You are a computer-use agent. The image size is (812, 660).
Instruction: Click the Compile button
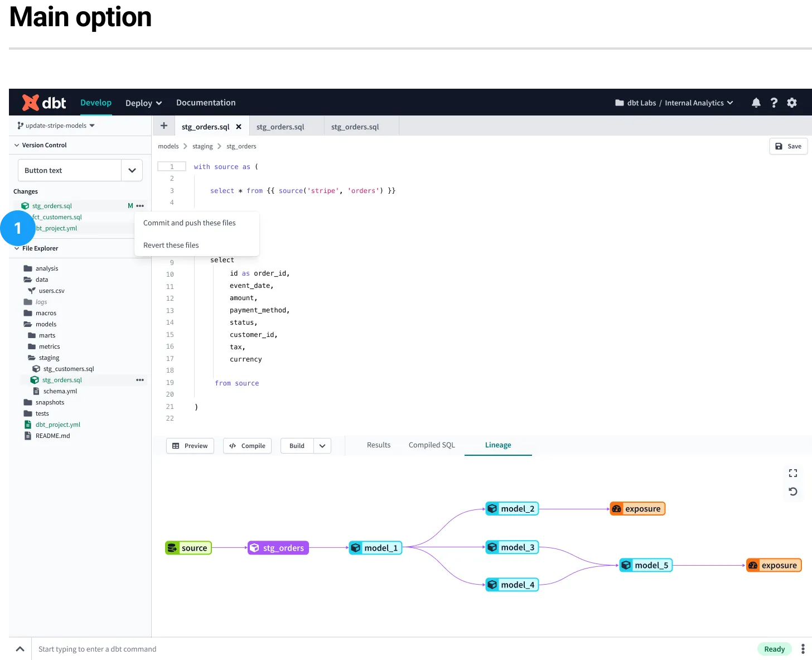point(247,446)
